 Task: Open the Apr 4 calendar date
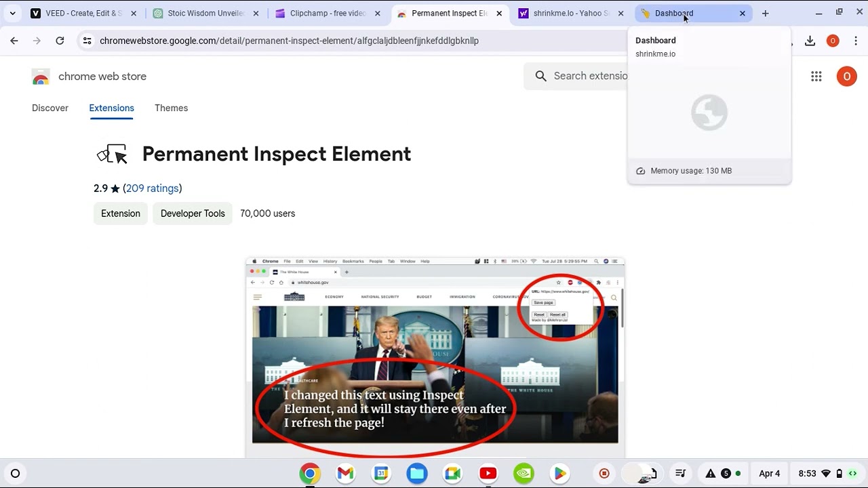click(769, 474)
